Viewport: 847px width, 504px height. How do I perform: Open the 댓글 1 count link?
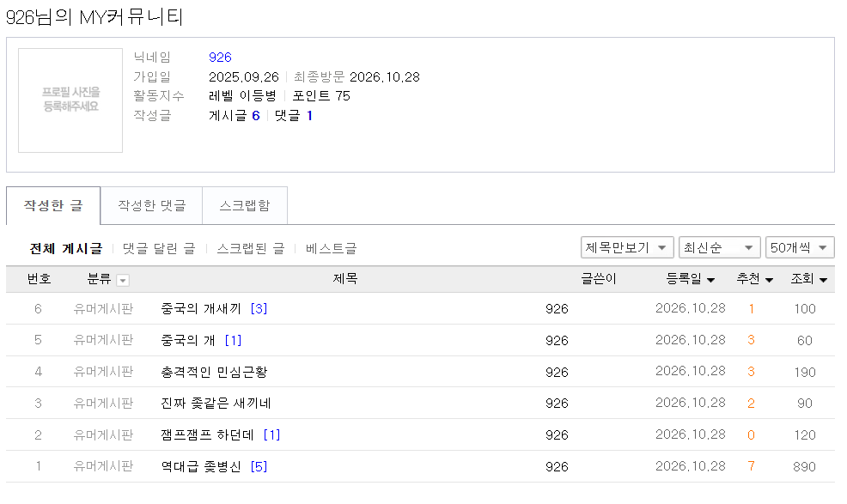point(293,116)
